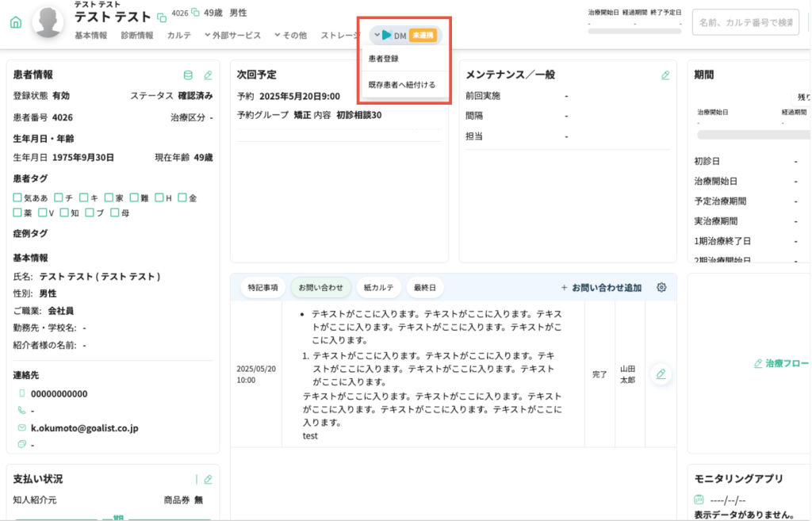812x521 pixels.
Task: Edit the 2025/05/20 inquiry row
Action: pyautogui.click(x=661, y=374)
